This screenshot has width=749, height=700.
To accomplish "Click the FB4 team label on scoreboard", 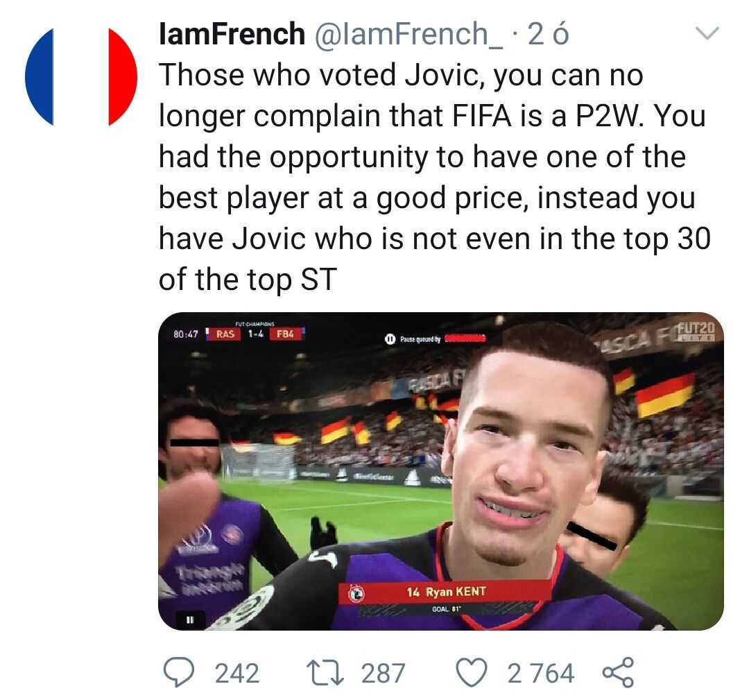I will [283, 334].
